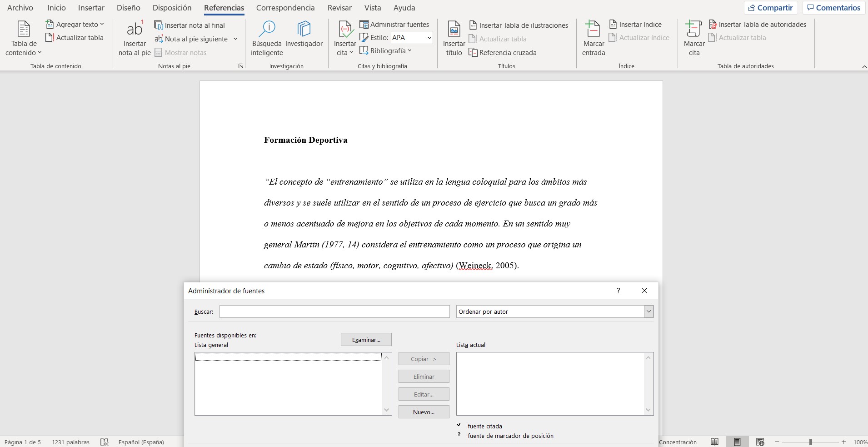868x447 pixels.
Task: Click the help question mark in Administrador de fuentes
Action: click(x=618, y=291)
